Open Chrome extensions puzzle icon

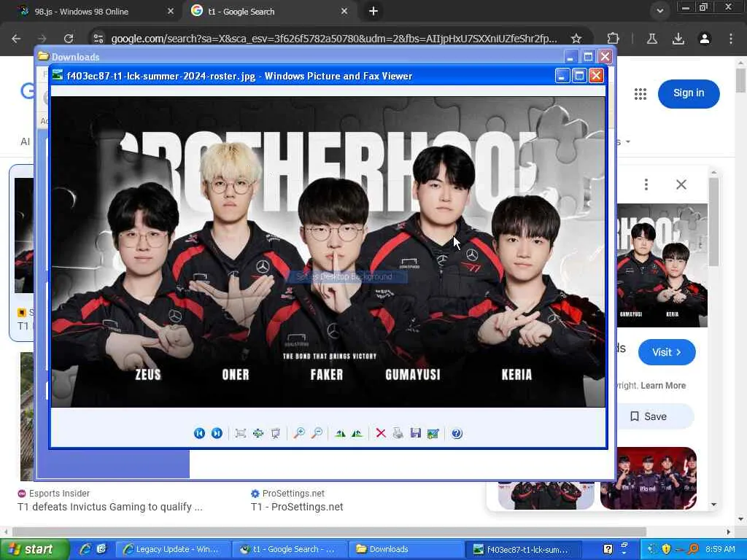click(613, 39)
